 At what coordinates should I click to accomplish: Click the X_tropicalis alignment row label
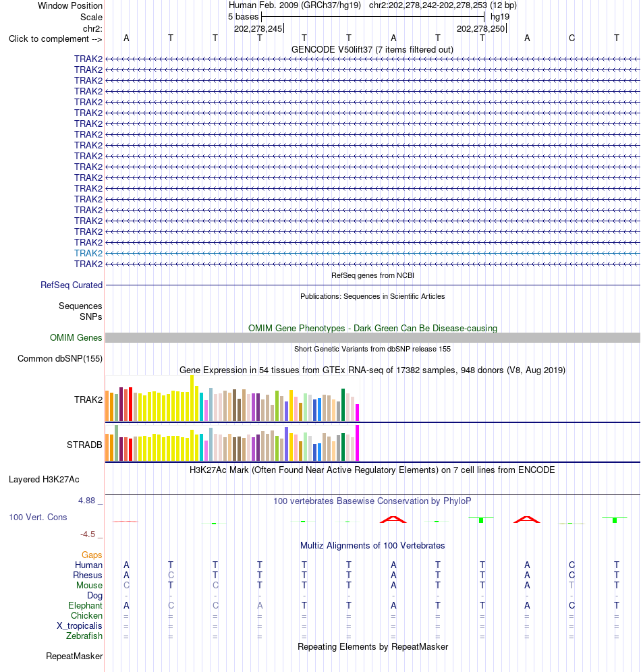tap(80, 625)
